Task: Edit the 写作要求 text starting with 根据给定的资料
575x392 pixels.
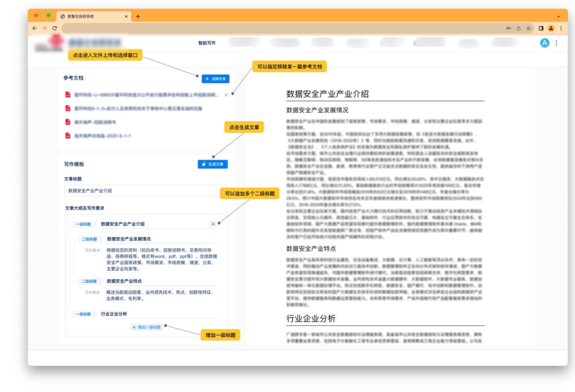Action: tap(162, 260)
